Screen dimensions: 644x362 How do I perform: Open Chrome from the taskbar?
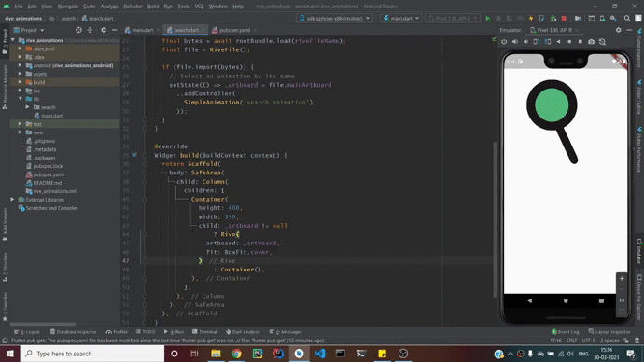(x=236, y=354)
